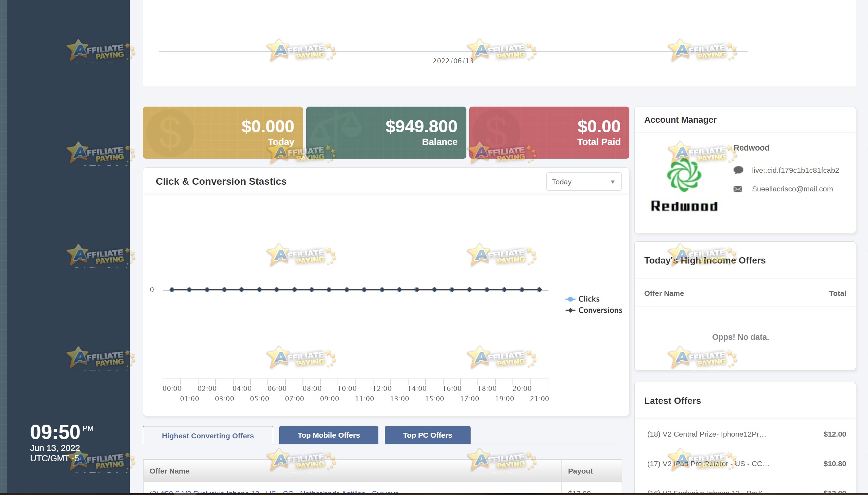Switch to the Top PC Offers tab

coord(427,435)
